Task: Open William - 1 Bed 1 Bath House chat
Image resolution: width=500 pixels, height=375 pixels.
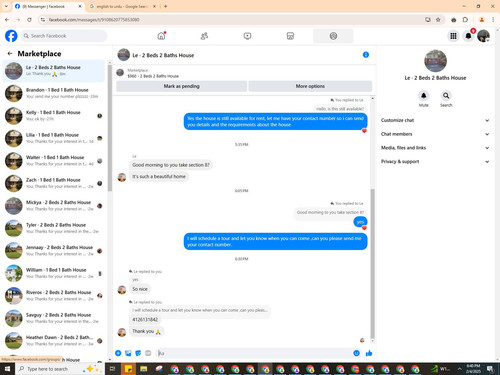Action: 54,273
